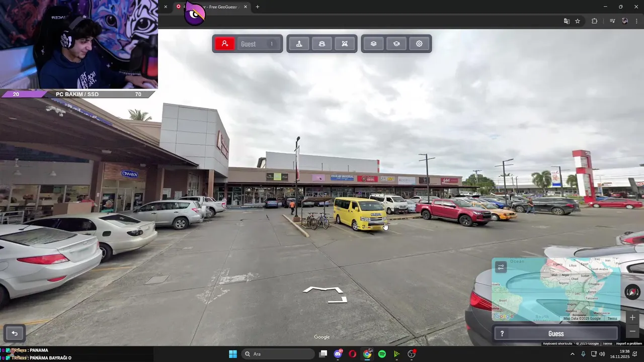
Task: Click the Chrome taskbar icon
Action: tap(367, 354)
